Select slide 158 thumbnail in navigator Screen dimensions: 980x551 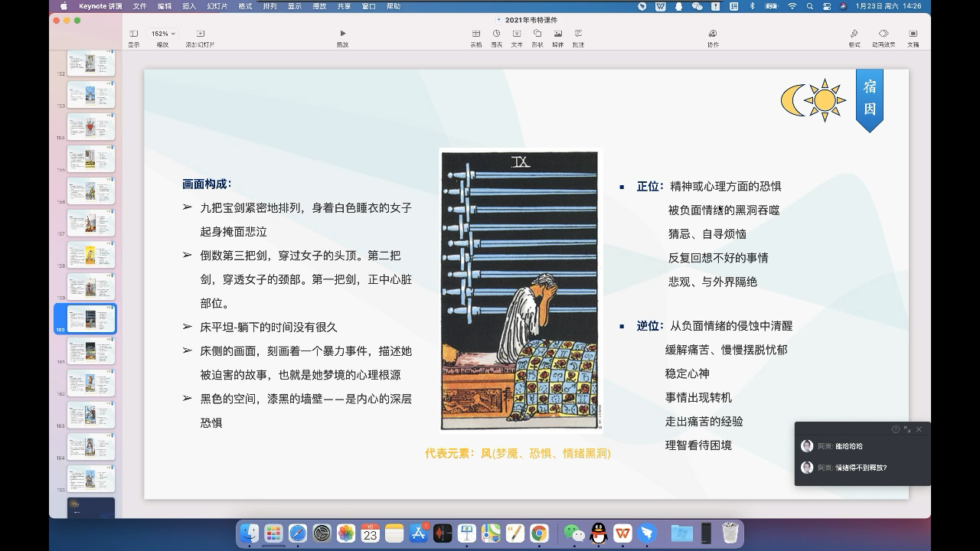[91, 255]
